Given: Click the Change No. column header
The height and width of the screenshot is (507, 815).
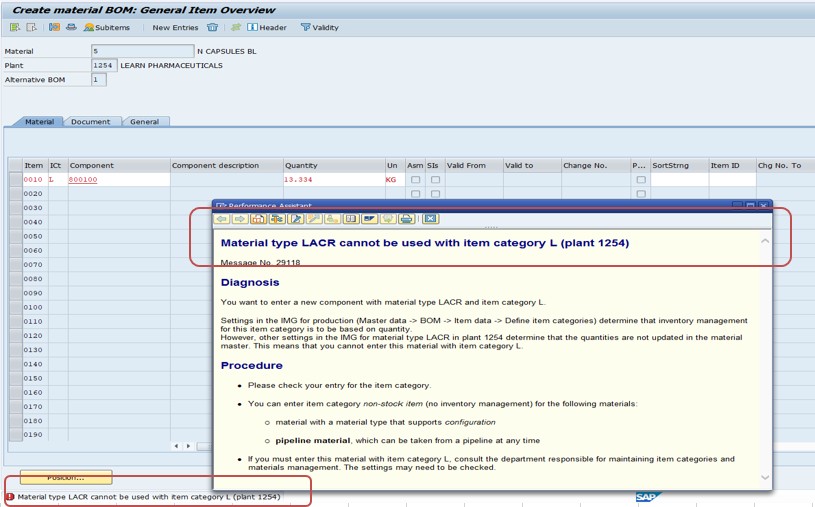Looking at the screenshot, I should 595,165.
